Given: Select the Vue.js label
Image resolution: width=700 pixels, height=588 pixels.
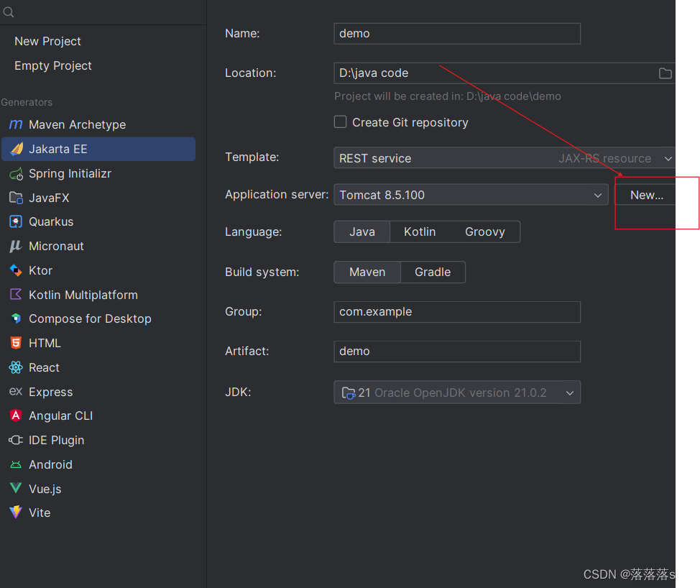Looking at the screenshot, I should (45, 489).
